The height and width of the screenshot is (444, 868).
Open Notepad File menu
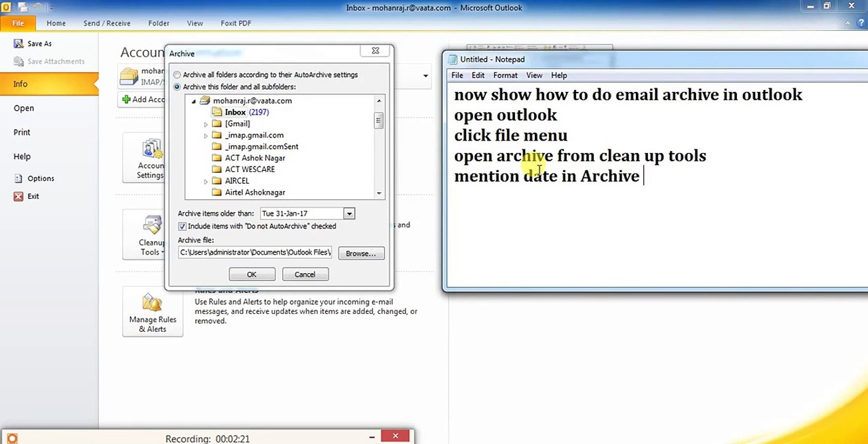[x=457, y=75]
